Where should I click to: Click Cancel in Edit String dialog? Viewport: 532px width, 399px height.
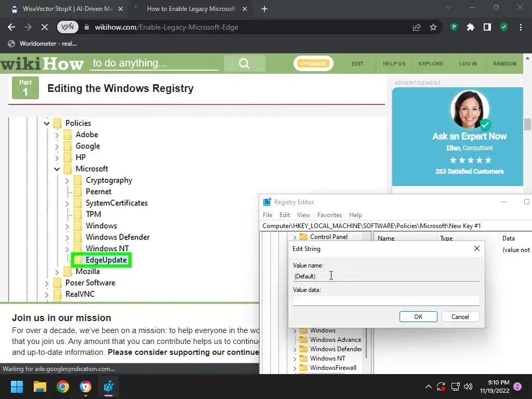click(460, 316)
